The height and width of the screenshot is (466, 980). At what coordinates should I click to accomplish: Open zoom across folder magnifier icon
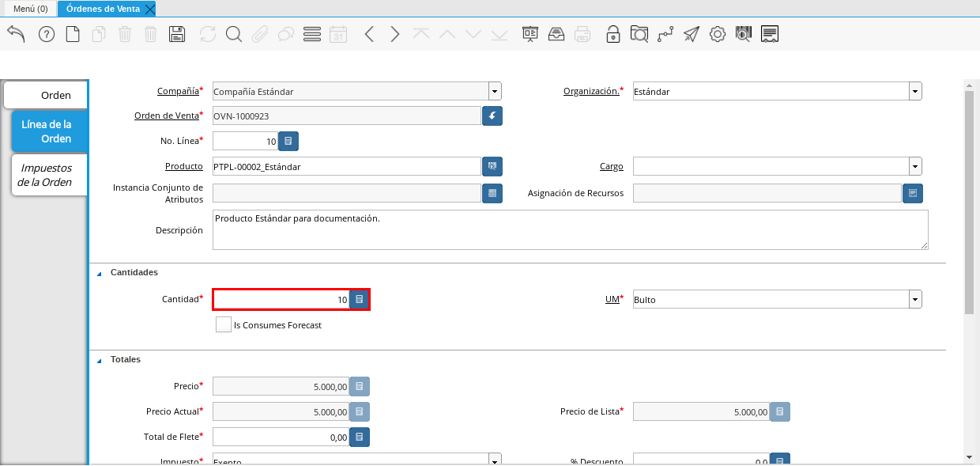pos(639,34)
